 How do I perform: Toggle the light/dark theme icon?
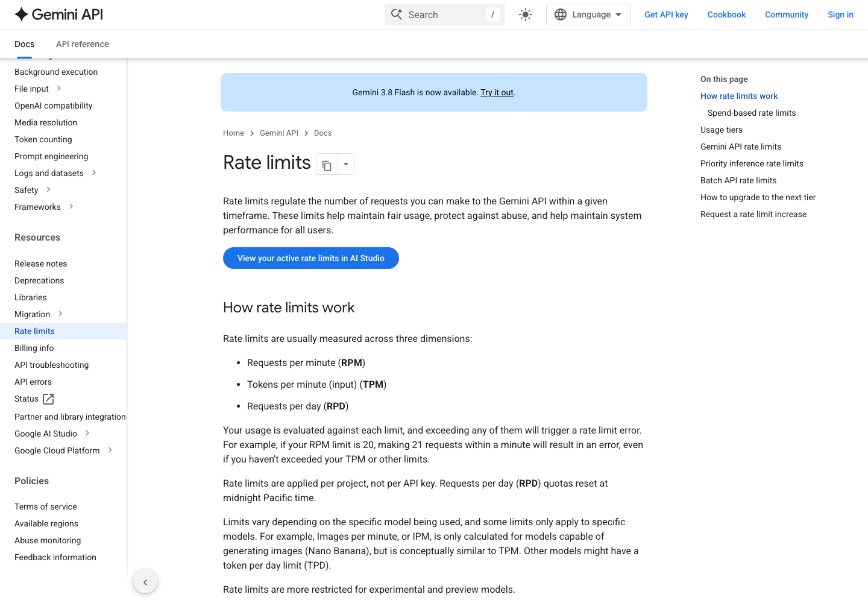coord(526,14)
